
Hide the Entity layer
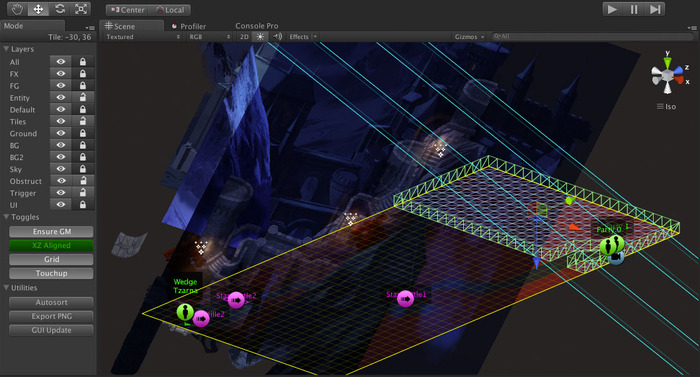point(61,97)
